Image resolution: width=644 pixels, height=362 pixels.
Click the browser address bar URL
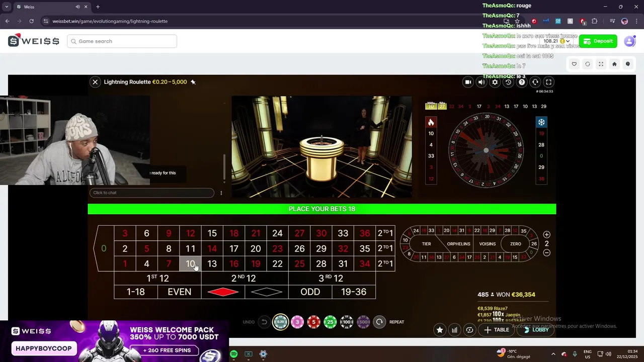pos(110,21)
